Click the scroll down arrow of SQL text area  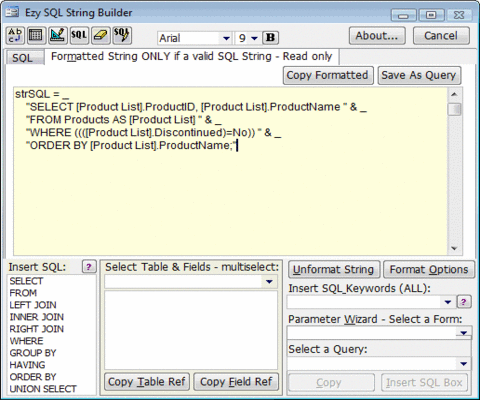coord(454,248)
